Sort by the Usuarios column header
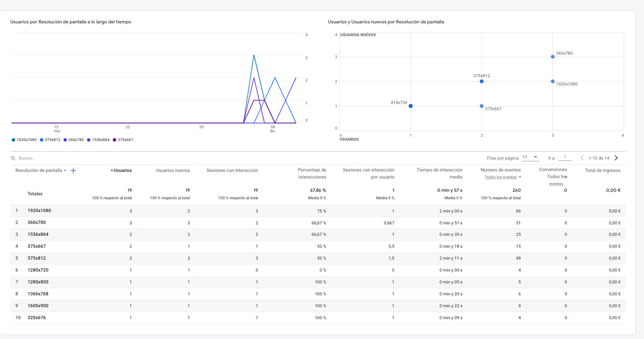Screen dimensions: 644x339 click(121, 170)
